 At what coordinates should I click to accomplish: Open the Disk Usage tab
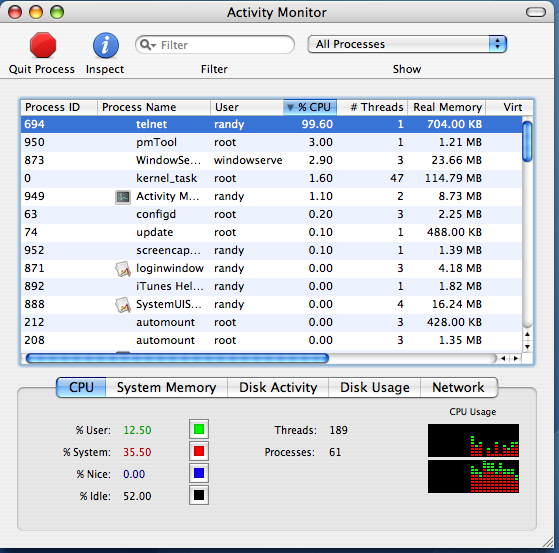[374, 387]
